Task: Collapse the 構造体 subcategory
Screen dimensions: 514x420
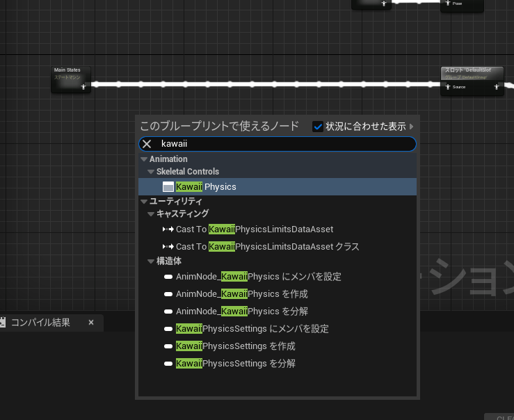Action: pyautogui.click(x=151, y=261)
